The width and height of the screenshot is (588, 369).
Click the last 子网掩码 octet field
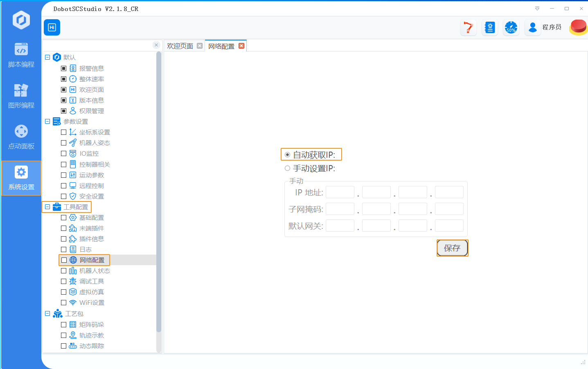coord(449,209)
